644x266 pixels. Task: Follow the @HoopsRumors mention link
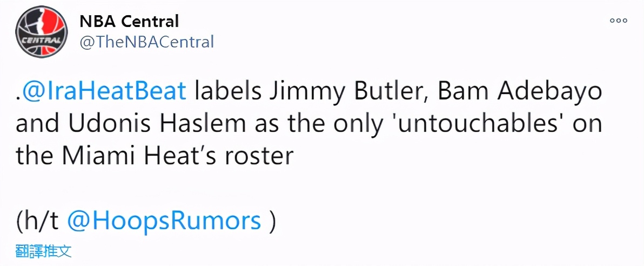pos(164,221)
